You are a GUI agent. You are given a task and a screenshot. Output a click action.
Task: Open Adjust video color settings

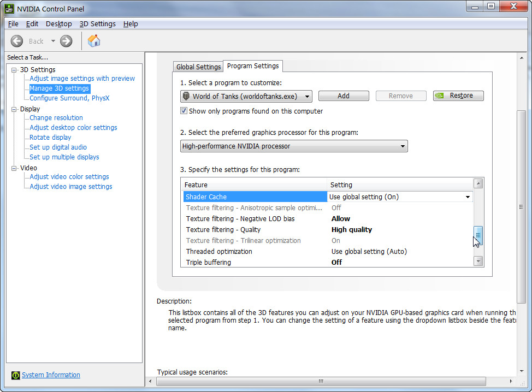[69, 177]
